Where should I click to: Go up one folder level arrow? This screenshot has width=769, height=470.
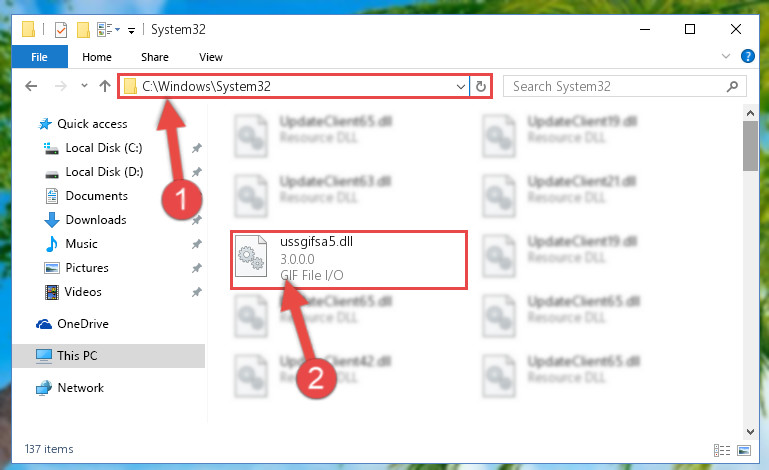pyautogui.click(x=105, y=86)
